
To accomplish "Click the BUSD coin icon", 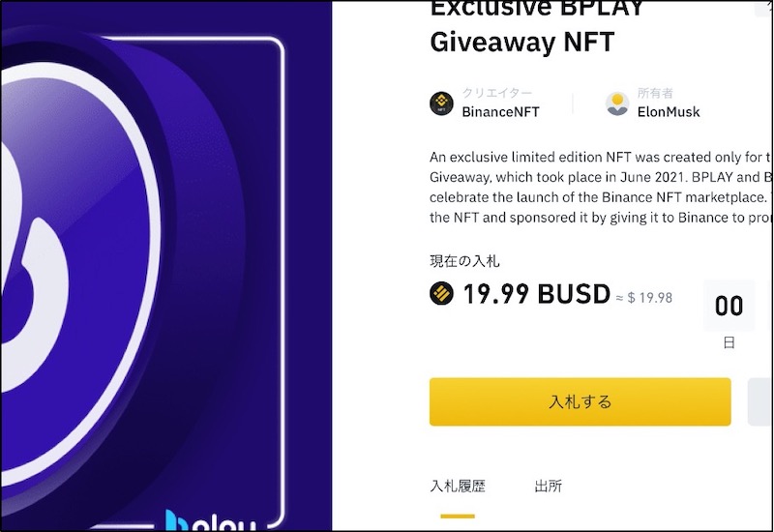I will tap(441, 294).
